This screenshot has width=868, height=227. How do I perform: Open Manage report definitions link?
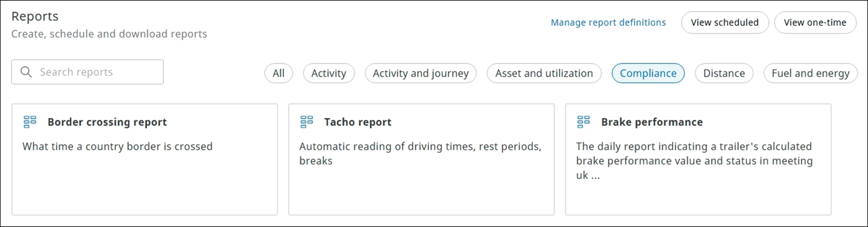[x=608, y=22]
